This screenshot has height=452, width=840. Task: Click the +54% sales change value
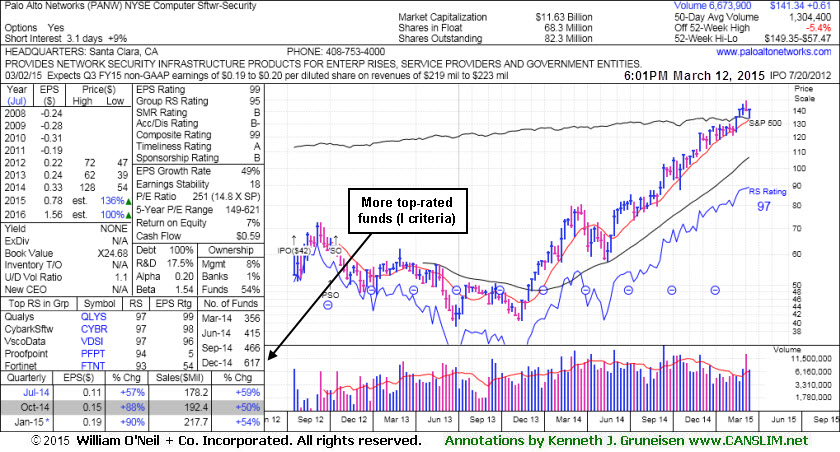pos(248,422)
